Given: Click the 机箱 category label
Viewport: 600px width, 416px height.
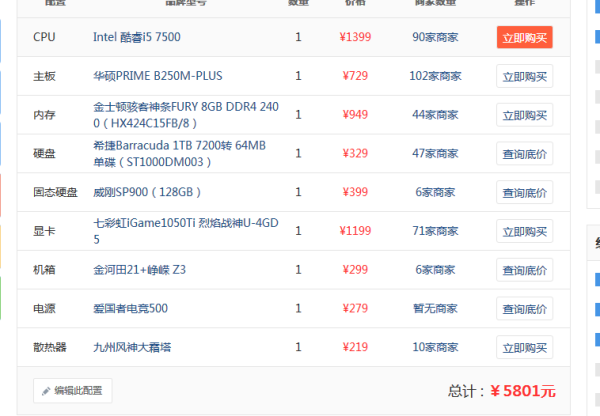Looking at the screenshot, I should point(44,270).
